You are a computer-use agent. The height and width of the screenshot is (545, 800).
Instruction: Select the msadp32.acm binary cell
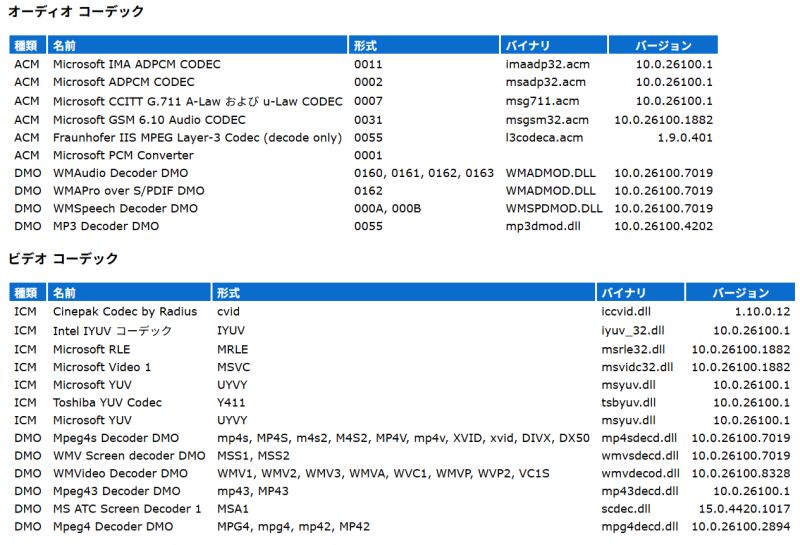coord(545,82)
